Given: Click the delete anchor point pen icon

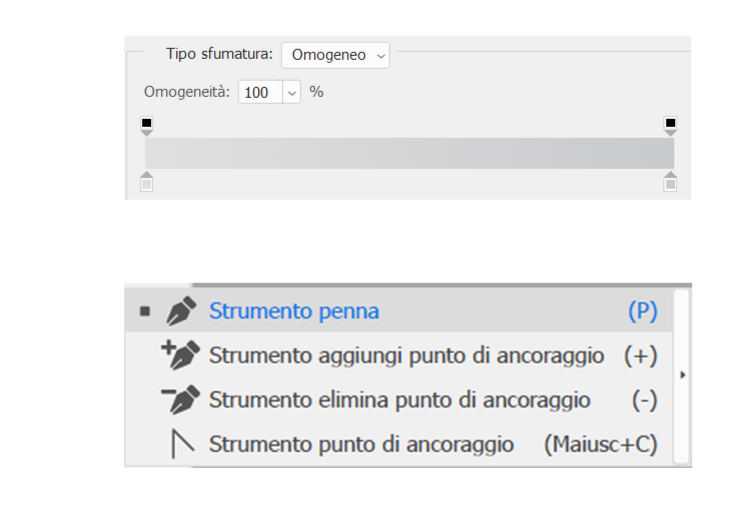Looking at the screenshot, I should 180,399.
